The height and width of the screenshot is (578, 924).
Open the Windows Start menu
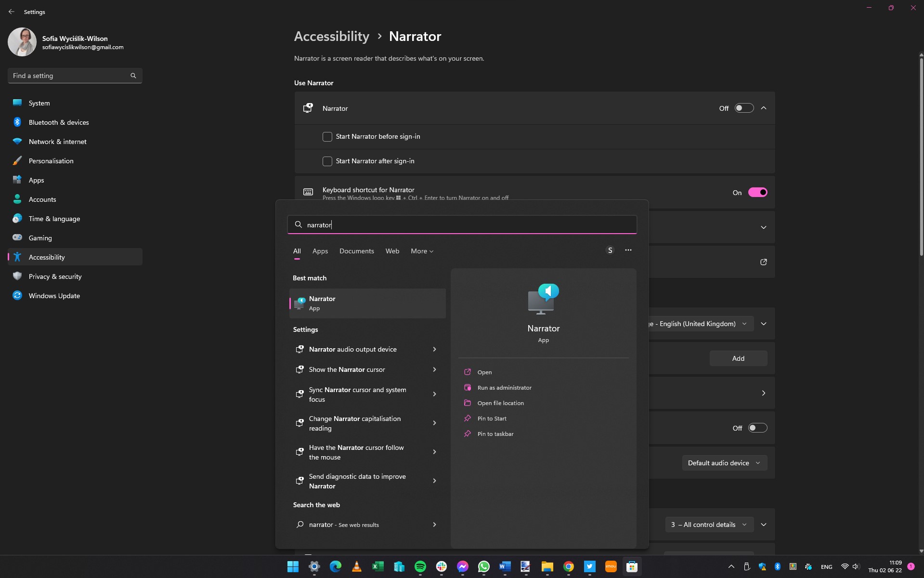coord(293,566)
